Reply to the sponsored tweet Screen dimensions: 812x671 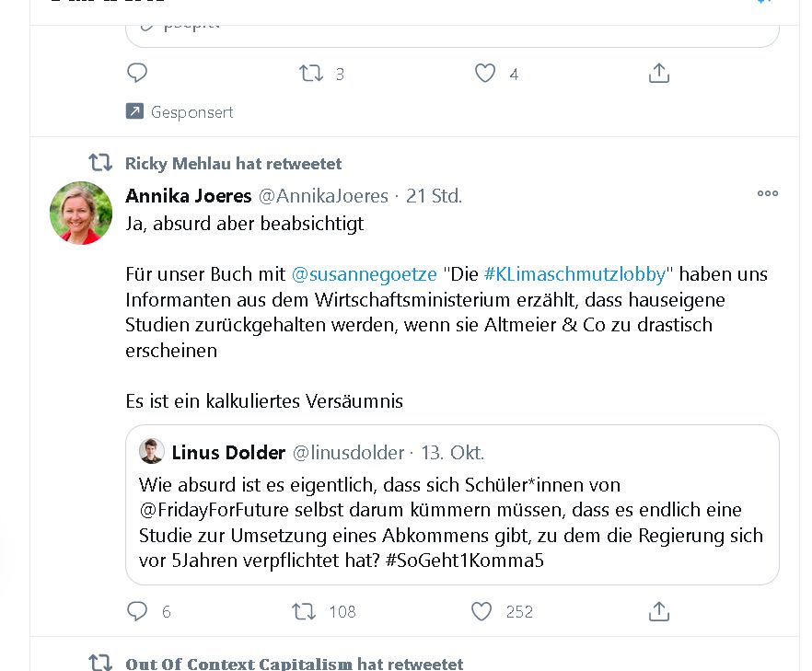137,73
